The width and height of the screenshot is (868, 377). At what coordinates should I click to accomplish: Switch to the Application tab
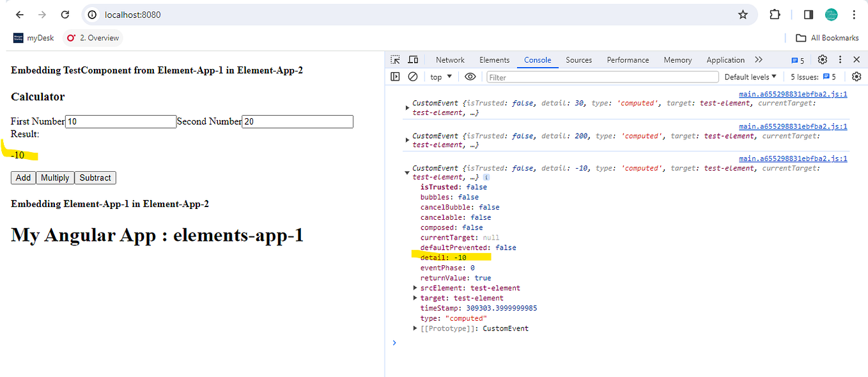coord(725,59)
